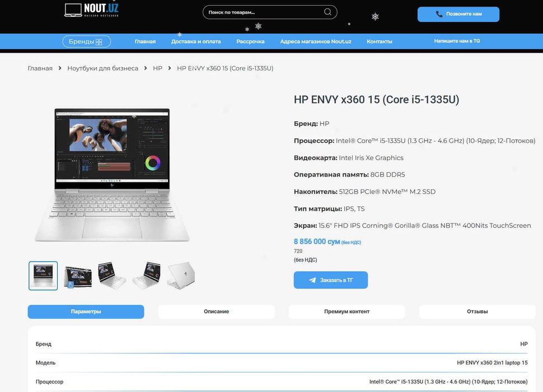
Task: Click the search magnifier icon
Action: click(327, 12)
